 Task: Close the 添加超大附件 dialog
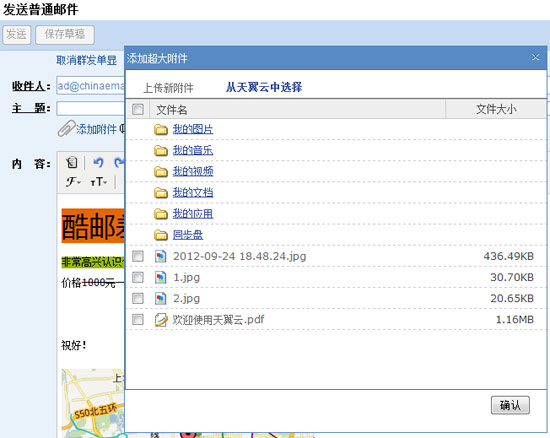point(535,57)
